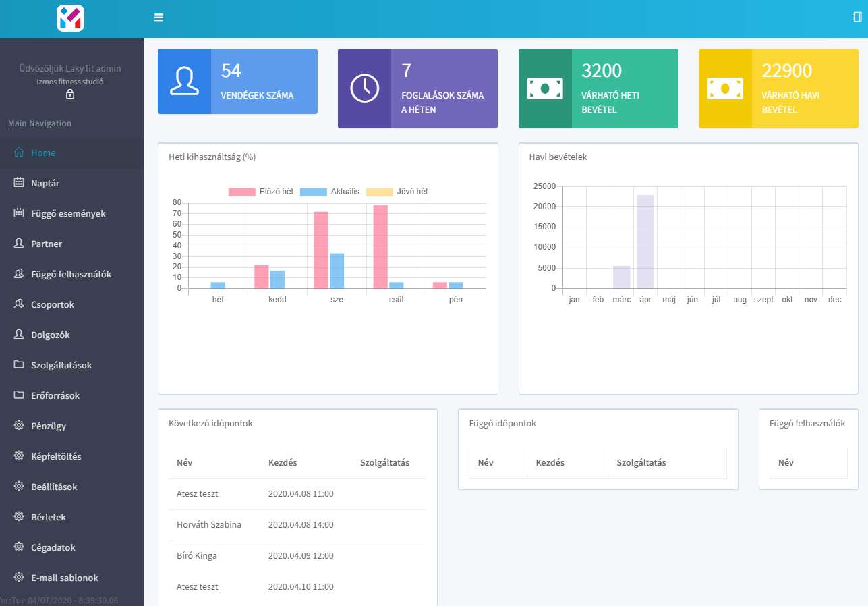Select the Horváth Szabina appointment row

tap(297, 525)
